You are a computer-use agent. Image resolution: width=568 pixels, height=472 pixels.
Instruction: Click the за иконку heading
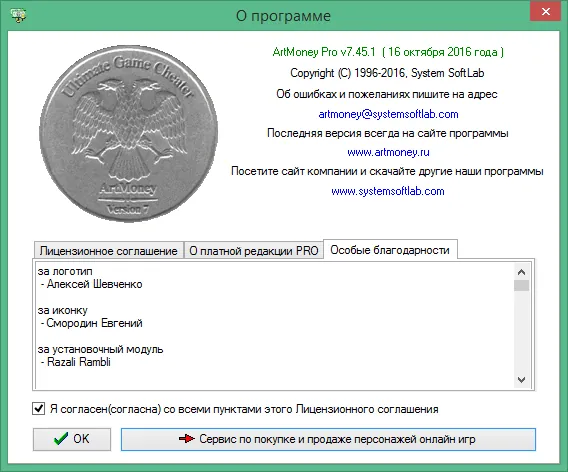63,310
